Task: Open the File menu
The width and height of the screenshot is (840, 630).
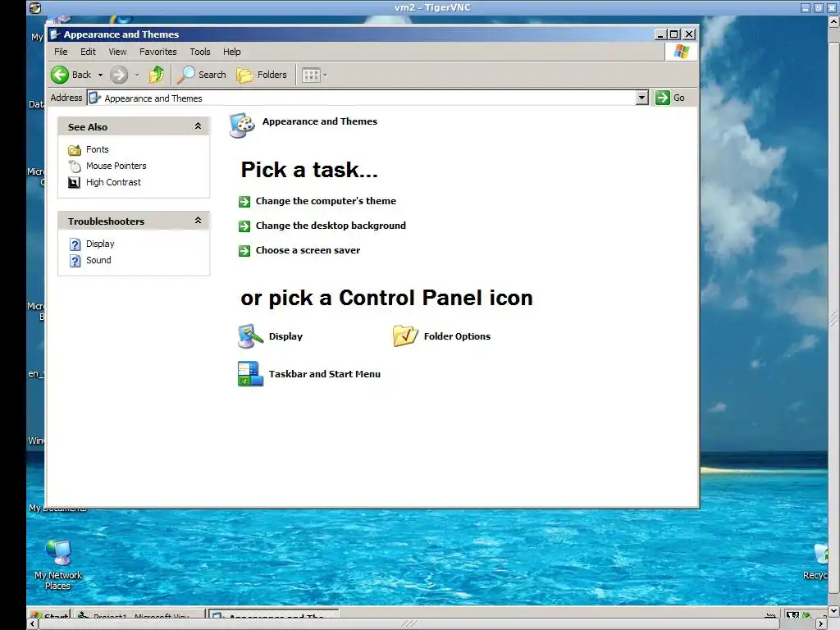Action: click(61, 52)
